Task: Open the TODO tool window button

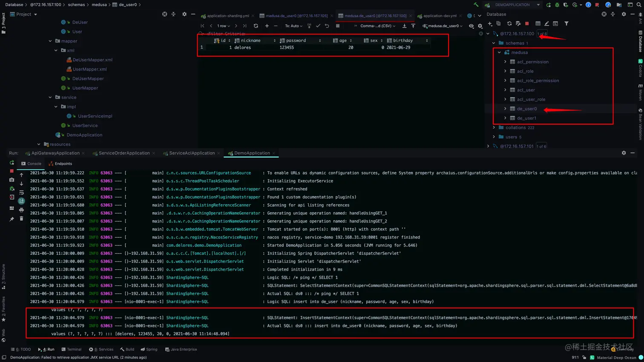Action: [21, 349]
